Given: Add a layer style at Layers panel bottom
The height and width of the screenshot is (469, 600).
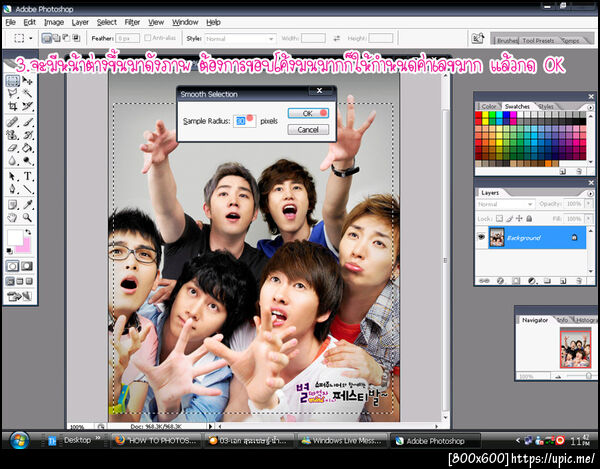Looking at the screenshot, I should [500, 281].
